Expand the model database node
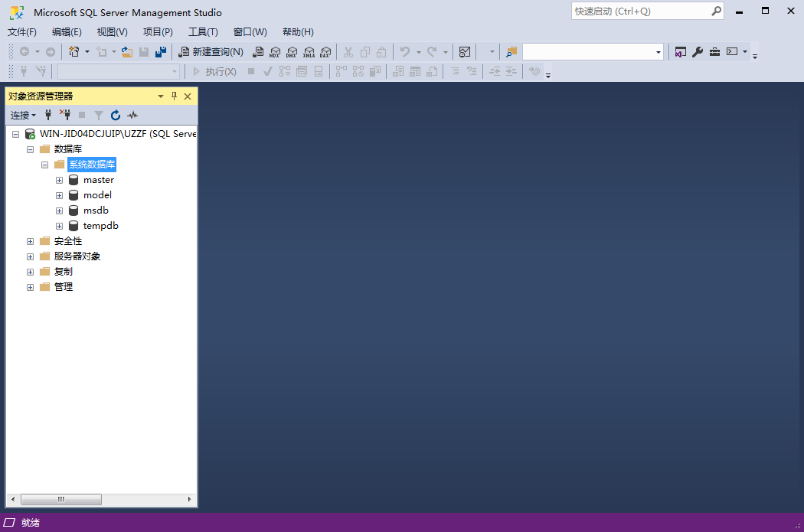The height and width of the screenshot is (532, 804). 60,196
